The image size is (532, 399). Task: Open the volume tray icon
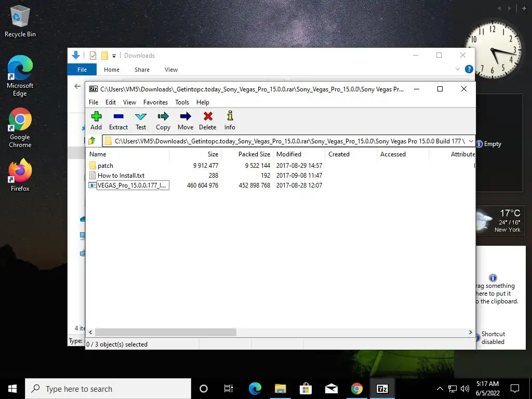(x=465, y=389)
